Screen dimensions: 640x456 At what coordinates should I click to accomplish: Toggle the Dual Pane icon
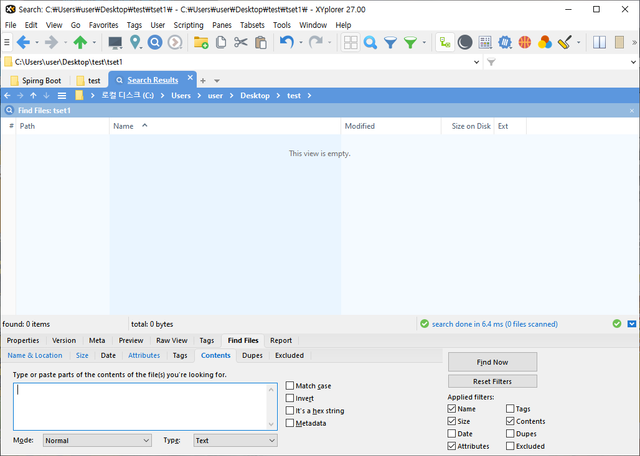(599, 42)
